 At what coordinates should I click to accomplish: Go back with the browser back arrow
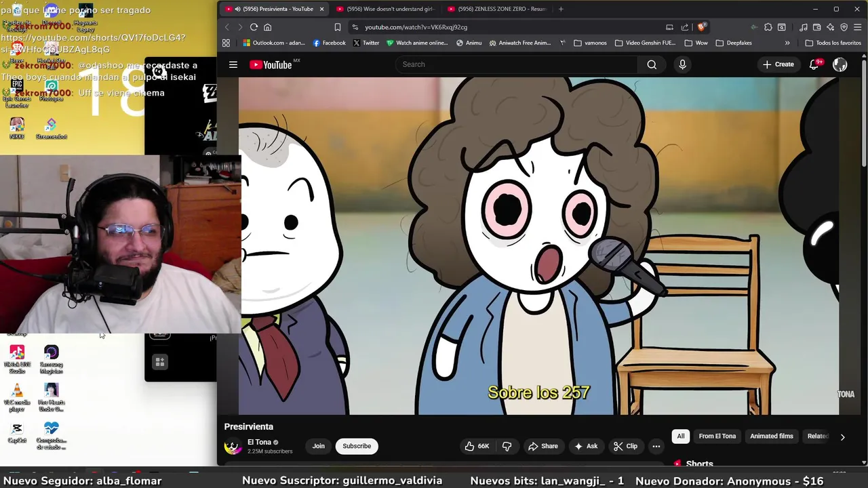(227, 27)
